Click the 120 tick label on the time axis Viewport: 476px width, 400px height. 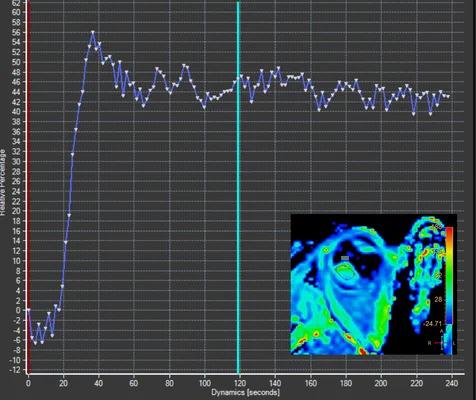tap(240, 383)
